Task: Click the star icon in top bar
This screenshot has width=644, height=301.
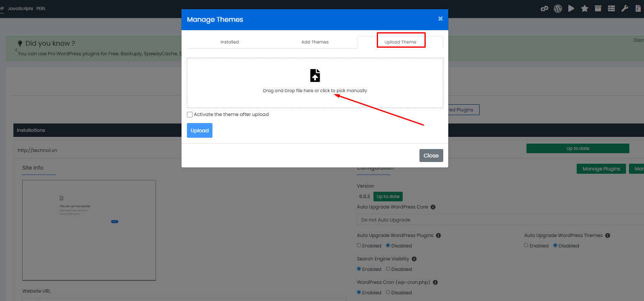Action: click(585, 8)
